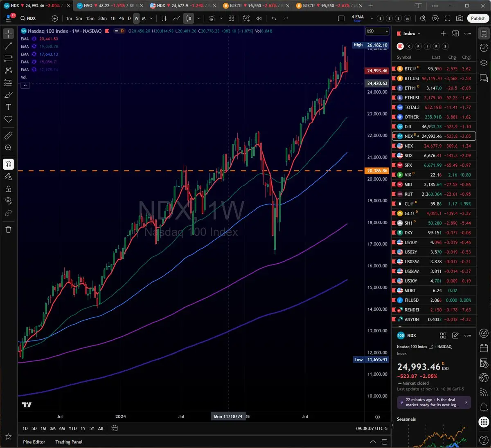491x448 pixels.
Task: Select the BTC1! row in watchlist
Action: point(434,69)
